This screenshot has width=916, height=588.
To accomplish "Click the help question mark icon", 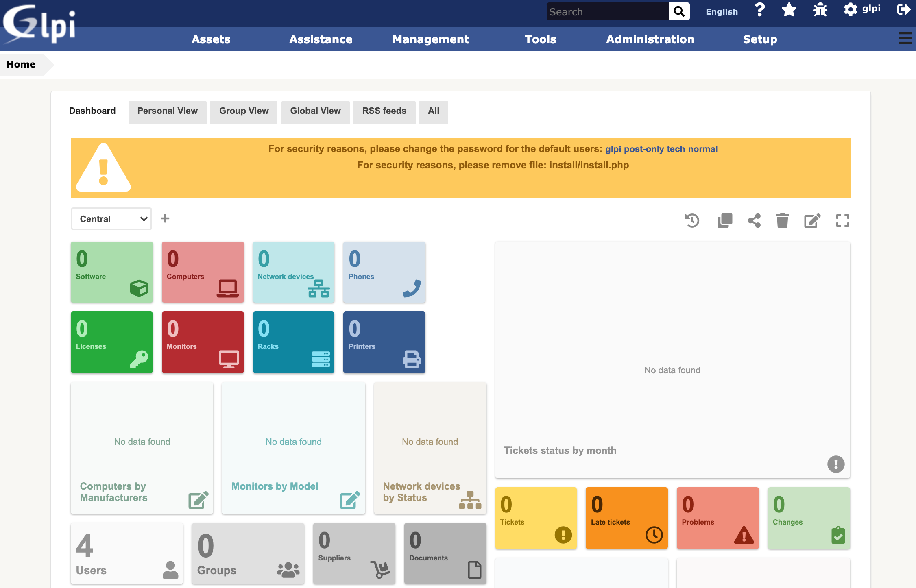I will [759, 10].
